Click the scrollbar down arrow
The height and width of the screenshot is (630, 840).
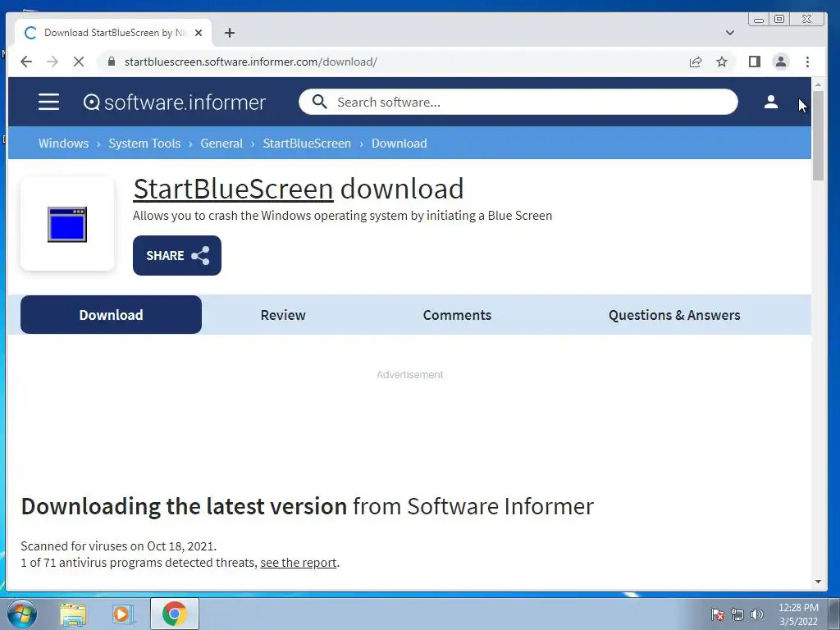[818, 582]
